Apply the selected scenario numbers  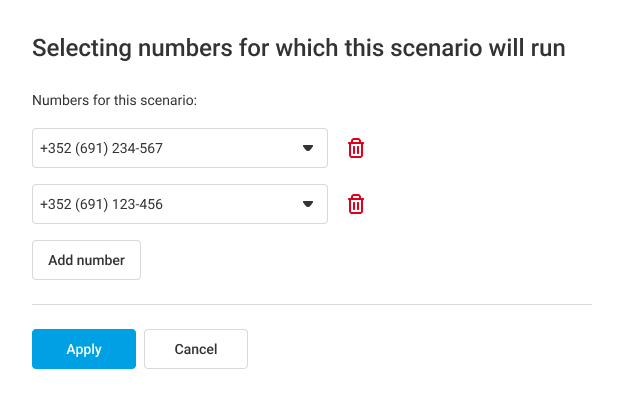[x=84, y=349]
